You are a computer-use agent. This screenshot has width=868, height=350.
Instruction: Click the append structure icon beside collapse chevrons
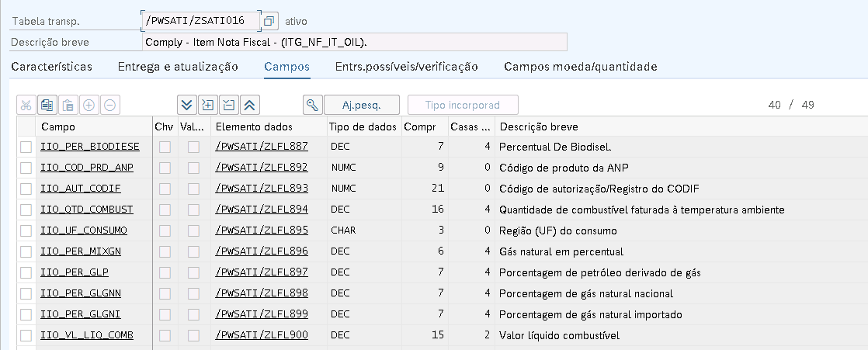(x=229, y=106)
